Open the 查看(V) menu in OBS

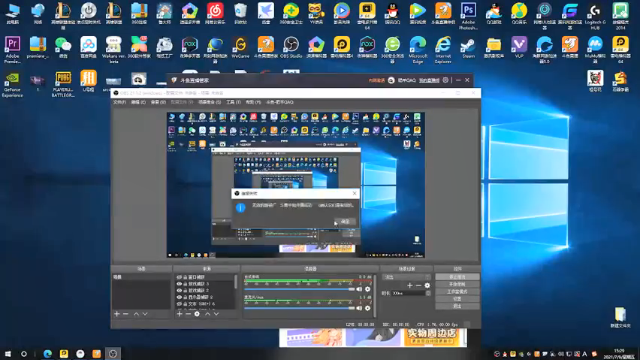pos(158,102)
